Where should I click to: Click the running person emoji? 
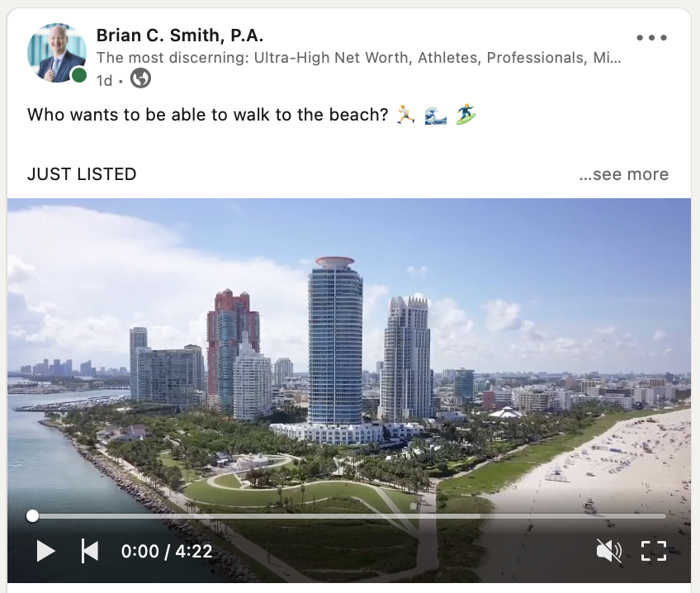[406, 114]
